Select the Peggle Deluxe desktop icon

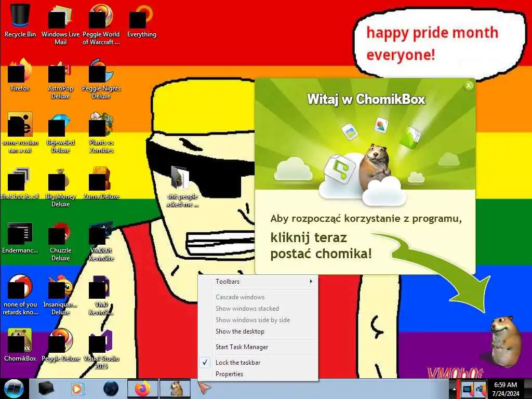point(60,345)
